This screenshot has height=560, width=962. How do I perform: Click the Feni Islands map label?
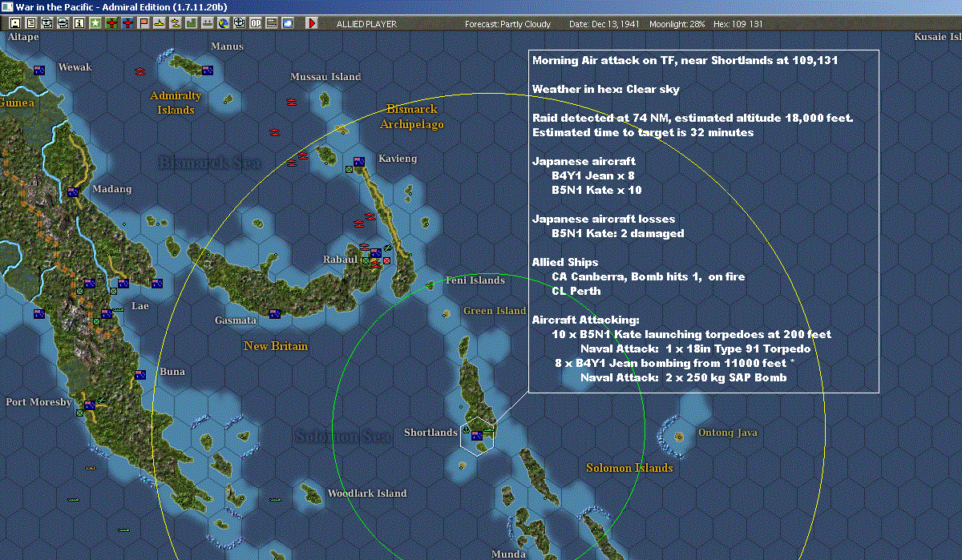475,280
